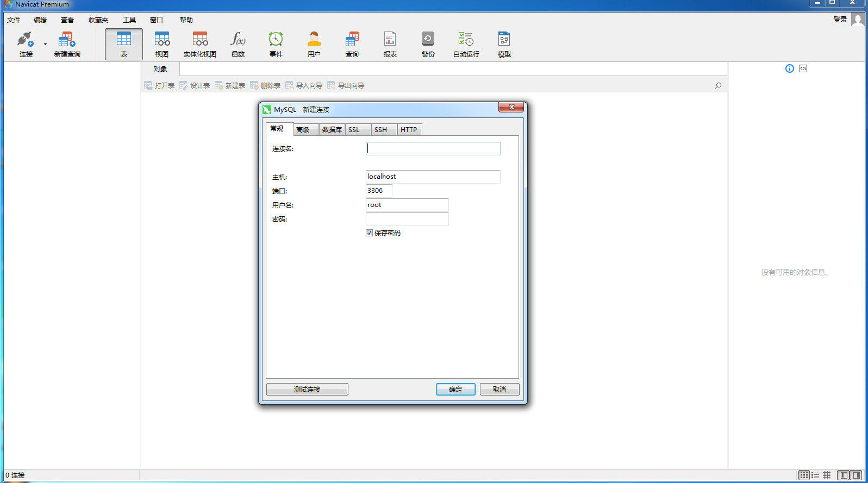
Task: Switch to list view in status bar
Action: (x=804, y=475)
